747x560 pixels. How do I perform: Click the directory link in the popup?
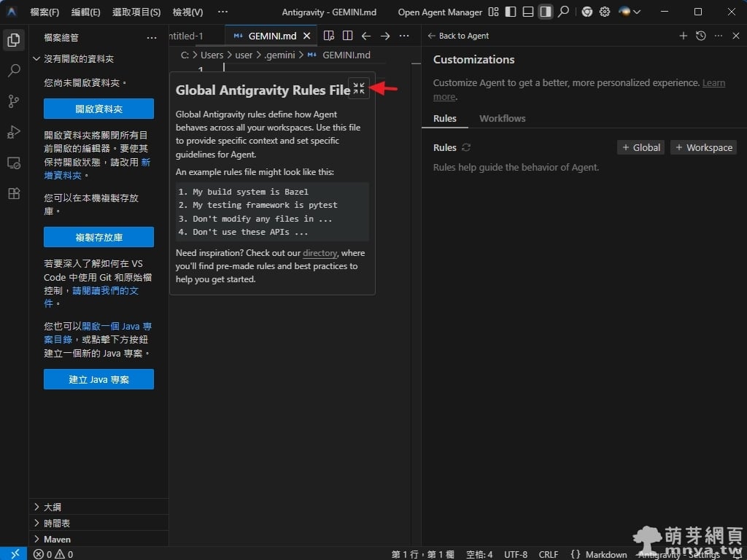coord(320,253)
